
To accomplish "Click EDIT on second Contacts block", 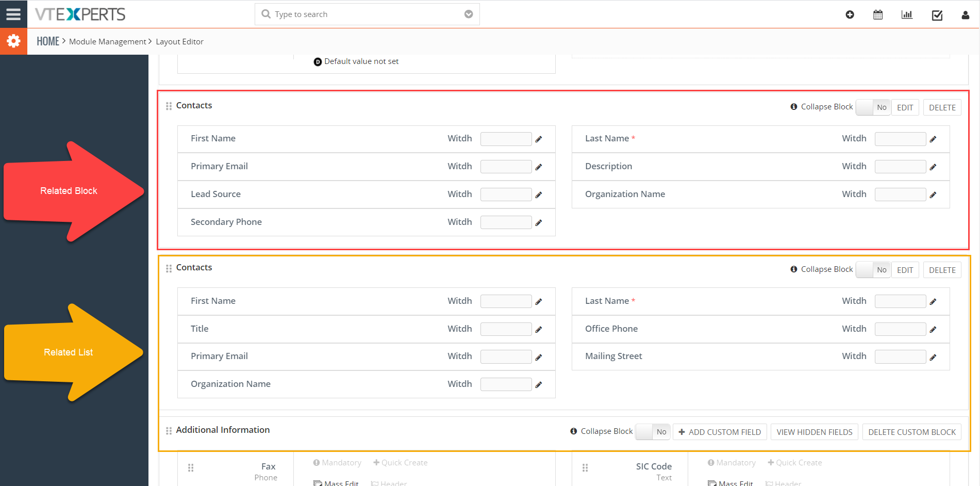I will click(905, 270).
